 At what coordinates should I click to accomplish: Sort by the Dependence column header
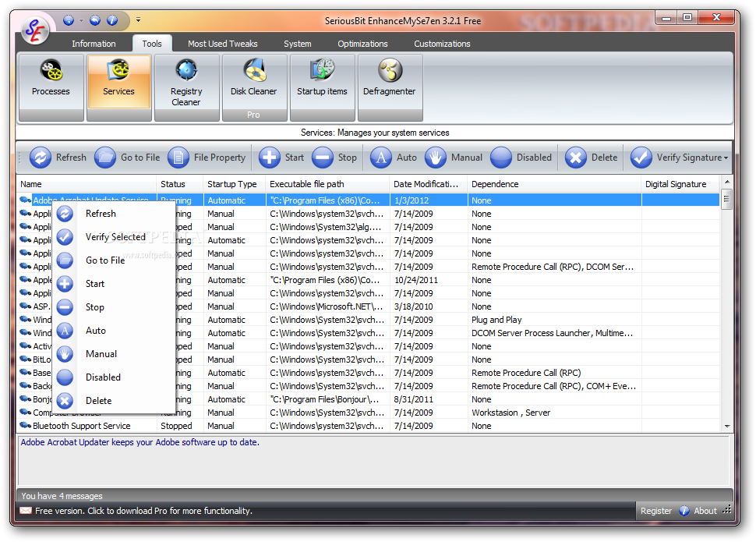tap(554, 184)
